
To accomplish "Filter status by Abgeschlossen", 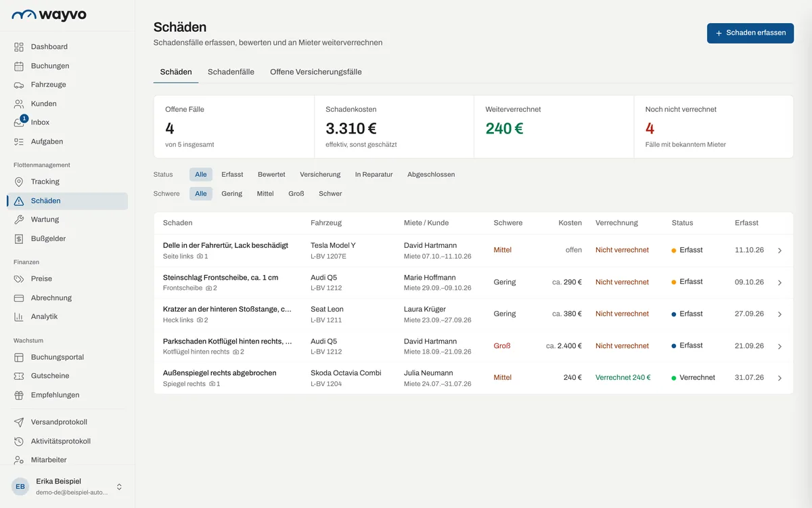I will (431, 174).
